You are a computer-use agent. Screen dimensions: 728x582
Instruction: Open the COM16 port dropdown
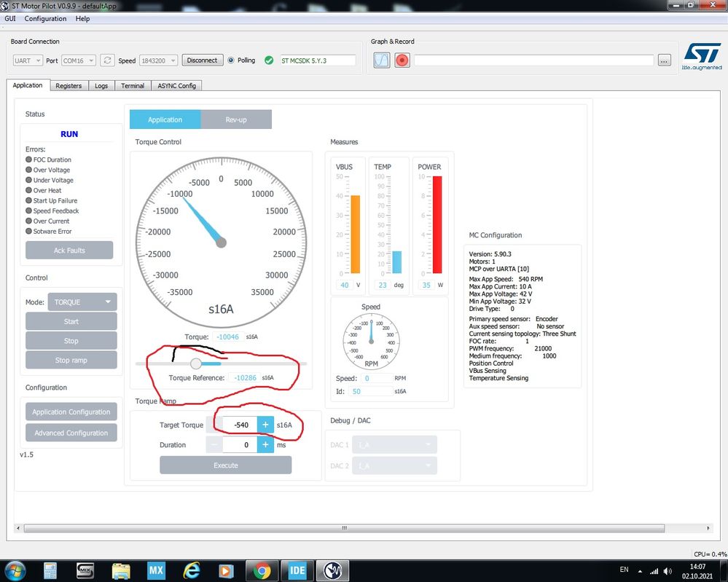click(x=79, y=60)
